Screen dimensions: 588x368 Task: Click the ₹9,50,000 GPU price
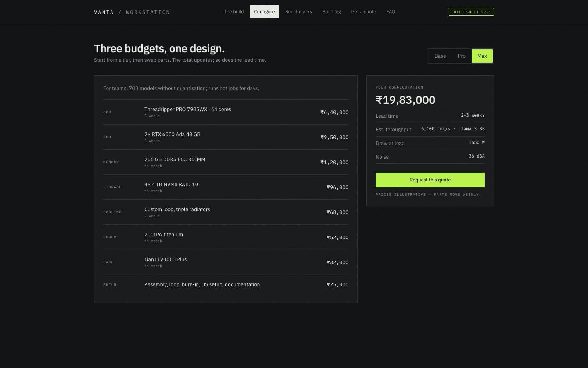[x=334, y=137]
